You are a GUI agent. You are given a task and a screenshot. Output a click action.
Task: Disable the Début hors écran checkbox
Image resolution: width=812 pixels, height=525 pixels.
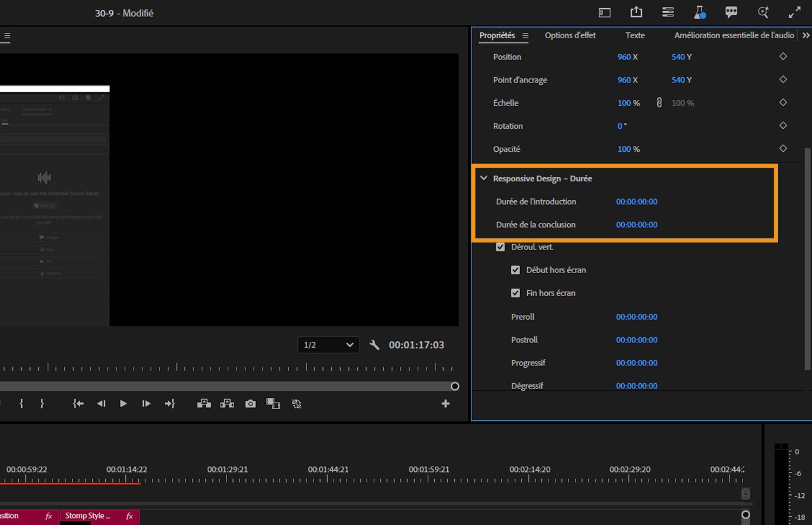515,270
